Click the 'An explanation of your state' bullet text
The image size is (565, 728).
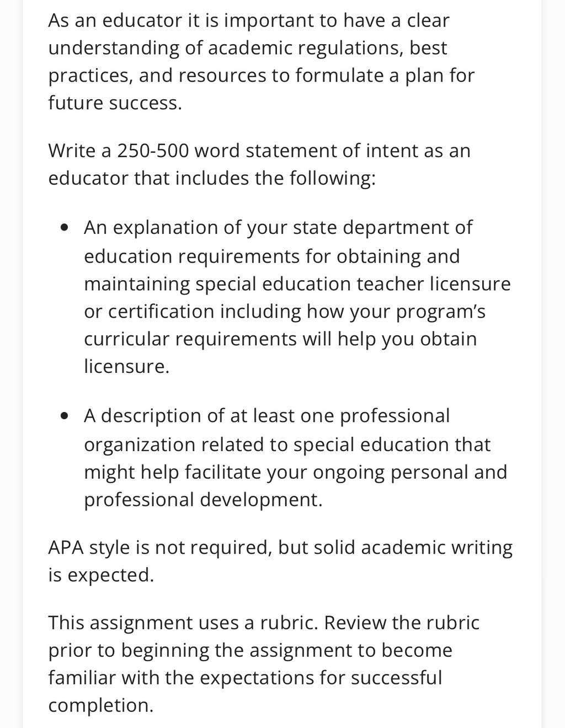[297, 297]
